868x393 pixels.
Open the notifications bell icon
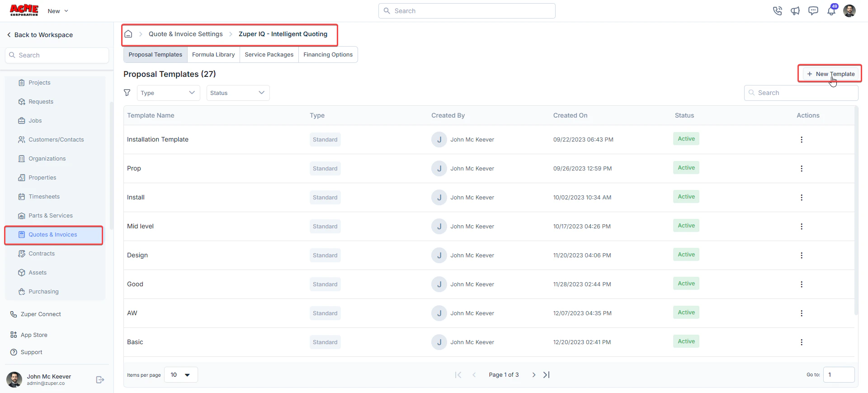tap(831, 11)
